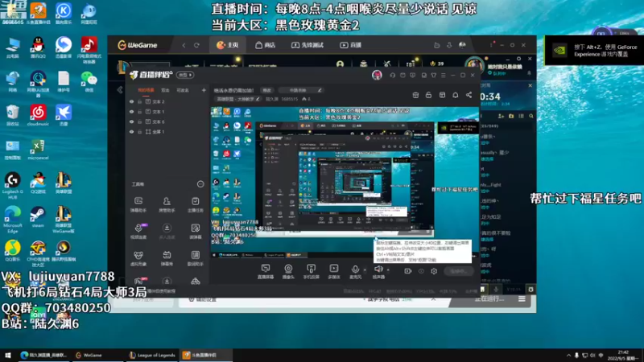Screen dimensions: 644x362
Task: Toggle visibility of 全屏 1 source
Action: 131,132
